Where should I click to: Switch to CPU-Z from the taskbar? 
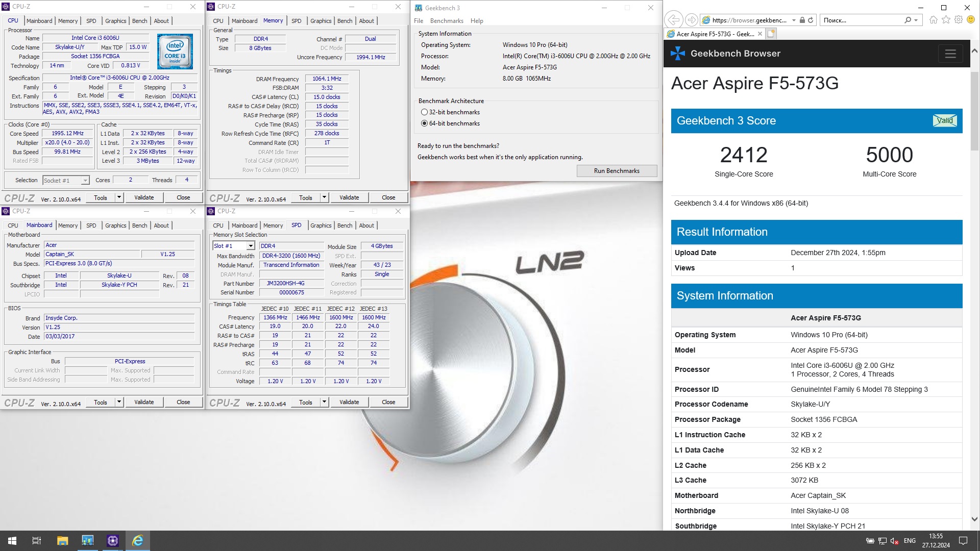(113, 541)
